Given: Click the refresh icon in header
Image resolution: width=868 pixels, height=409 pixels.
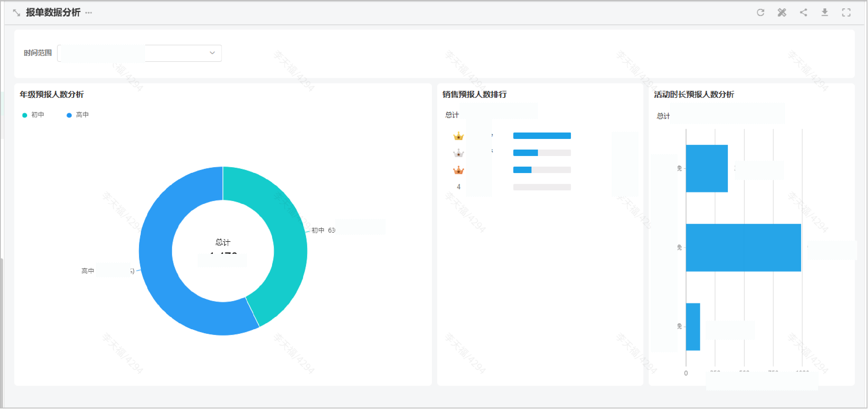Looking at the screenshot, I should click(760, 13).
